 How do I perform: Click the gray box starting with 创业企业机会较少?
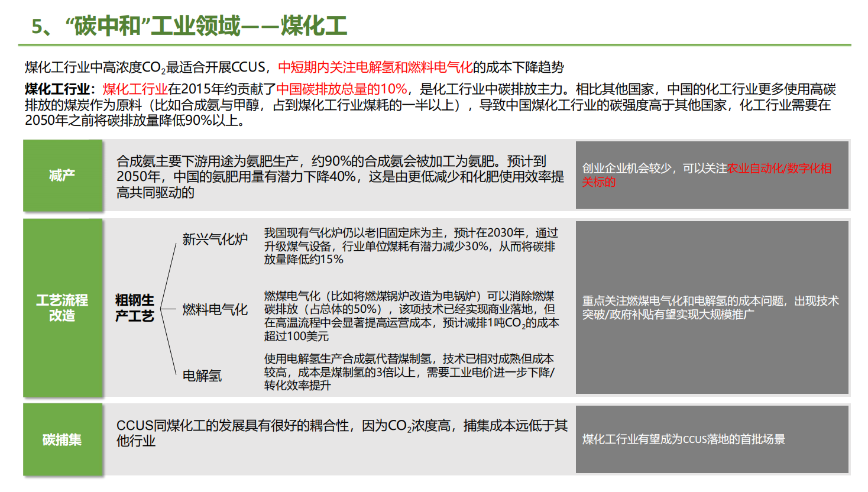(707, 175)
